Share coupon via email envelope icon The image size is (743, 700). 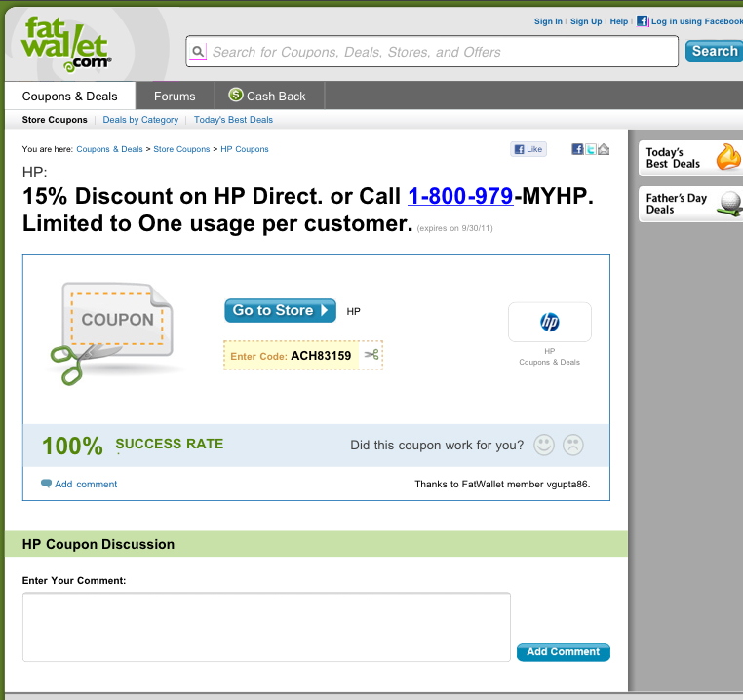tap(604, 149)
